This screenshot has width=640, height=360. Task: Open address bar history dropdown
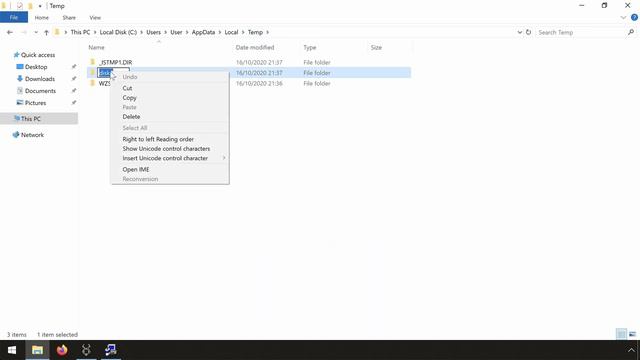coord(519,32)
